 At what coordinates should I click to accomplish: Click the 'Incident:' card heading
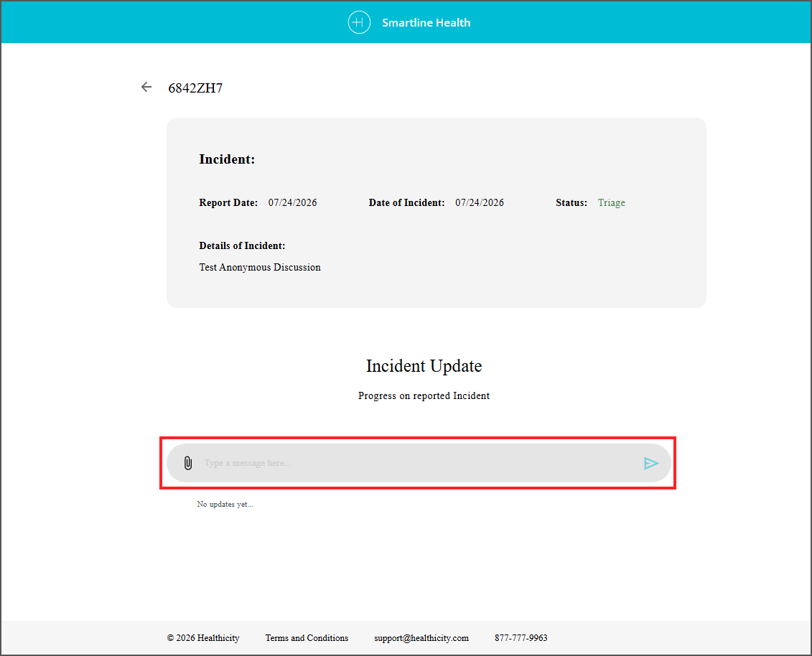pyautogui.click(x=227, y=159)
